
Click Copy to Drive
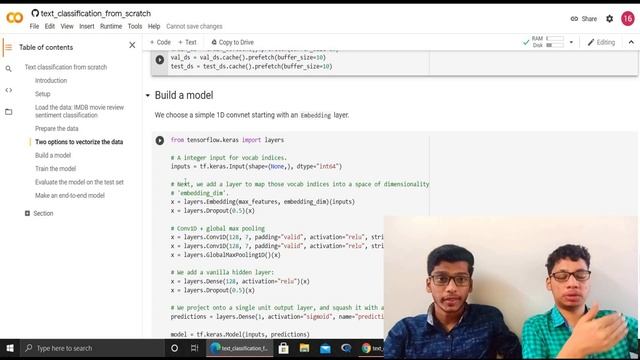[x=232, y=42]
